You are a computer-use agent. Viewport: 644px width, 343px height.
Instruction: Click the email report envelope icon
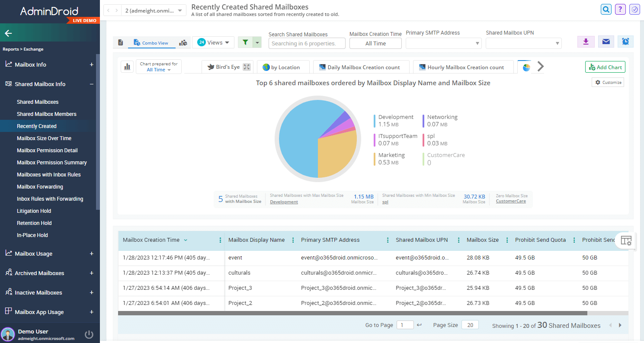606,42
